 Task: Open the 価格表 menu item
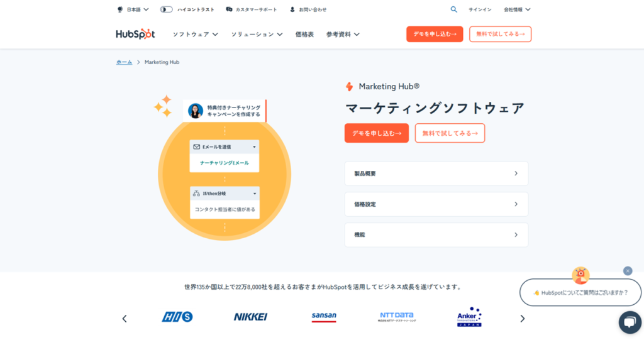(x=304, y=34)
